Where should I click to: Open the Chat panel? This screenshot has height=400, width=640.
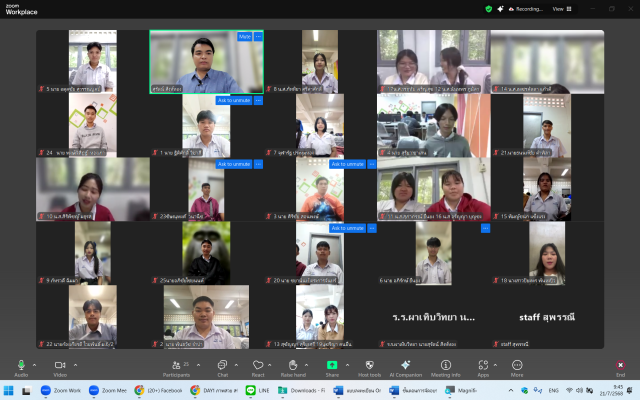click(x=222, y=365)
